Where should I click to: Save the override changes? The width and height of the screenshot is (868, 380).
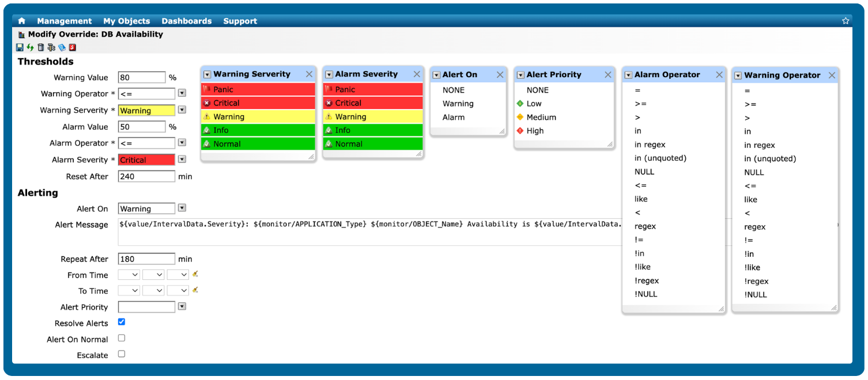(19, 47)
